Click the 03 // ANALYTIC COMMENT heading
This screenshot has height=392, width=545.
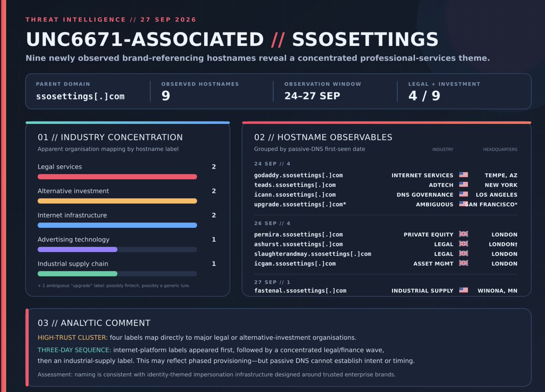coord(94,323)
